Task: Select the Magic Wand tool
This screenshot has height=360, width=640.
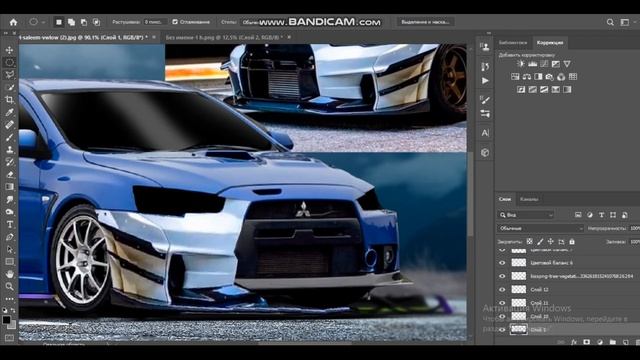Action: point(9,87)
